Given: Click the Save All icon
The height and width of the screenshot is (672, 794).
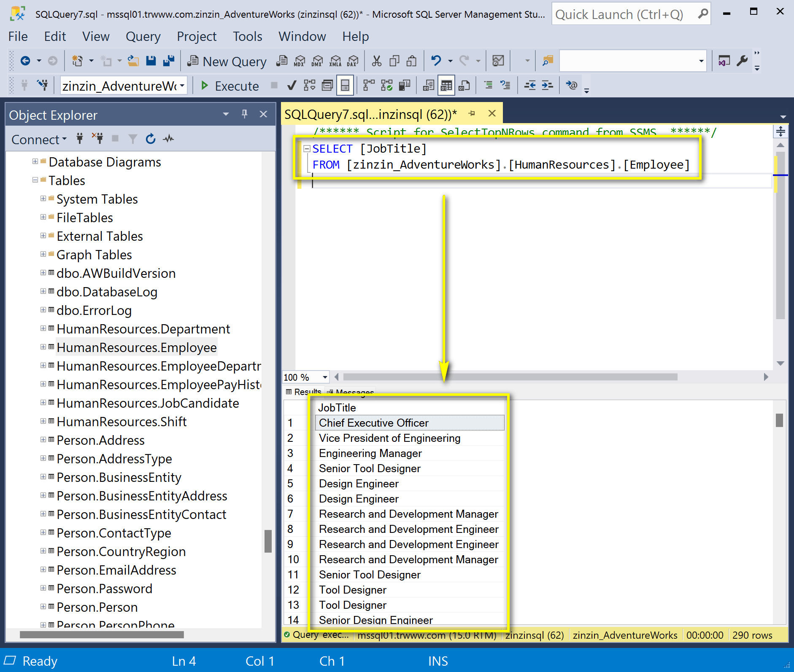Looking at the screenshot, I should coord(169,61).
